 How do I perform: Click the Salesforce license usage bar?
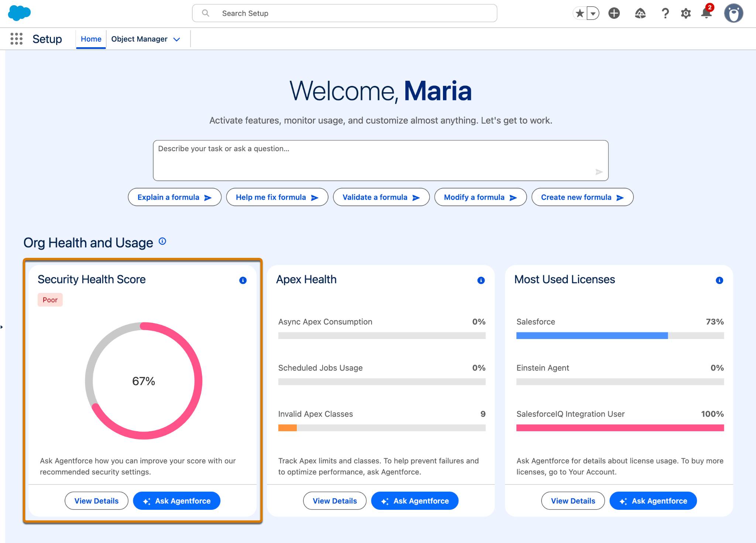tap(620, 336)
